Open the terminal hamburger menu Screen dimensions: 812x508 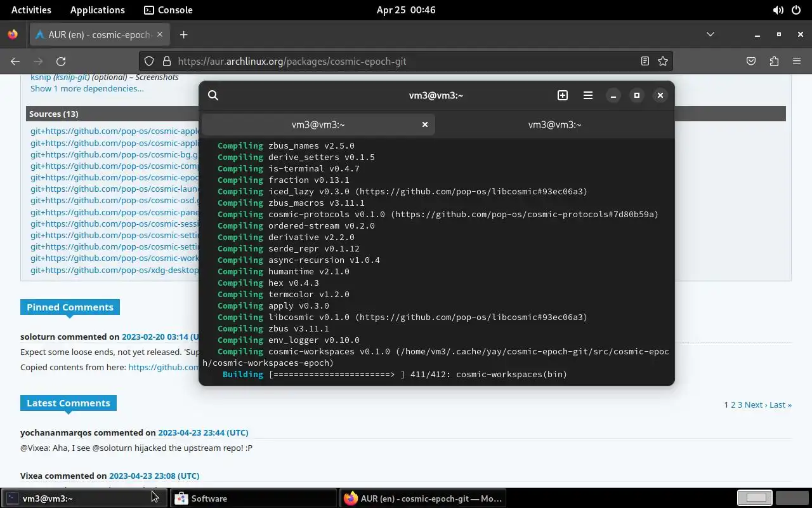pyautogui.click(x=588, y=95)
